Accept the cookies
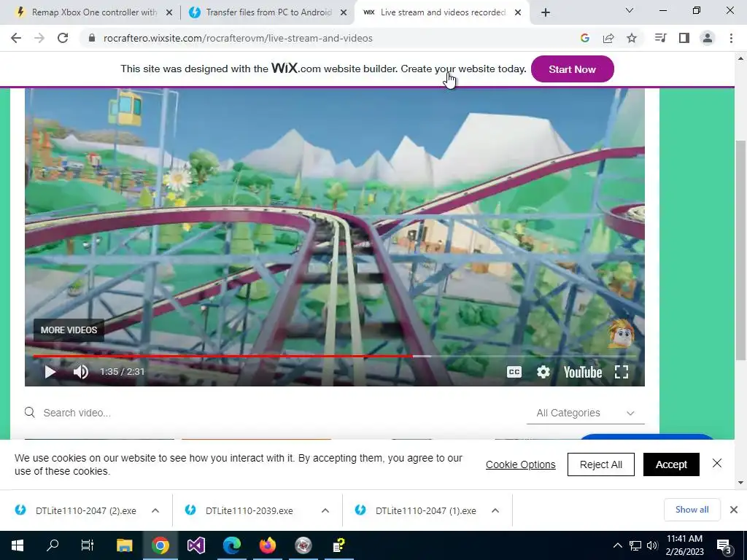 [671, 464]
